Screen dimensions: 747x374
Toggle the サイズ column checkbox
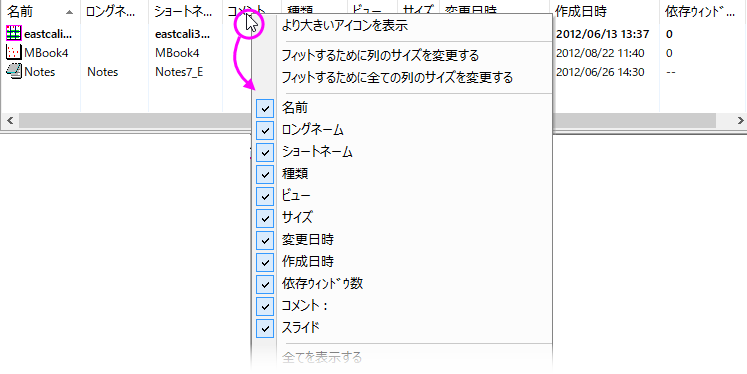point(265,218)
